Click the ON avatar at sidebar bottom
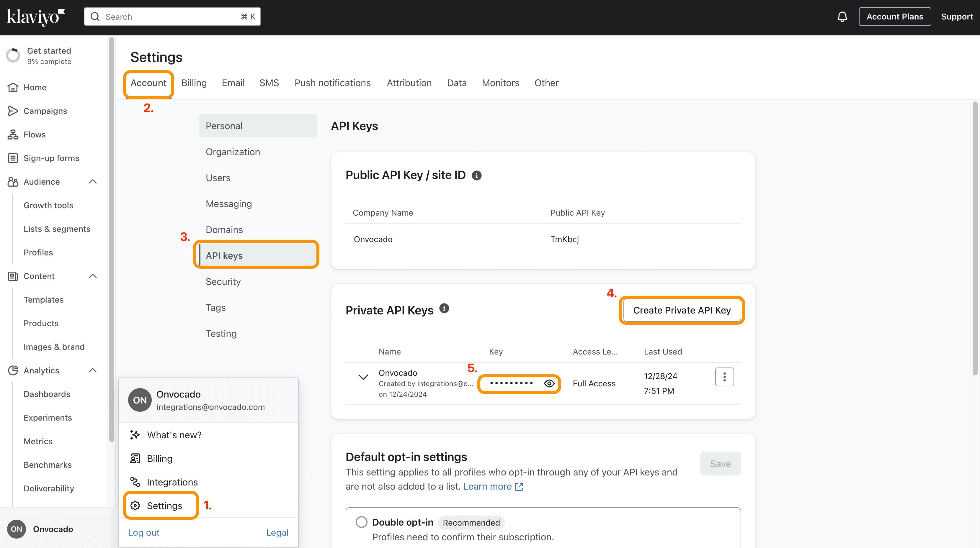This screenshot has width=980, height=548. (16, 529)
